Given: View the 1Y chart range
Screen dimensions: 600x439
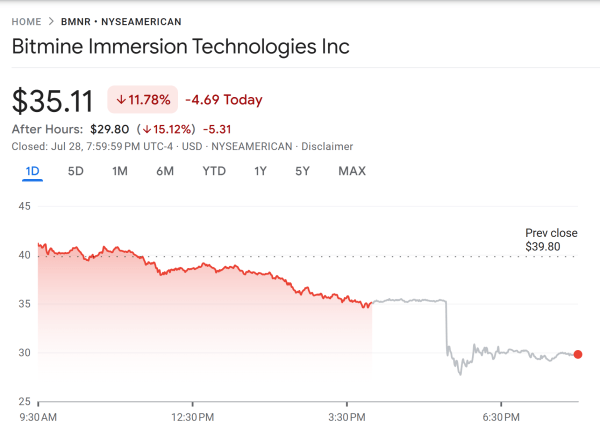Looking at the screenshot, I should [x=260, y=171].
